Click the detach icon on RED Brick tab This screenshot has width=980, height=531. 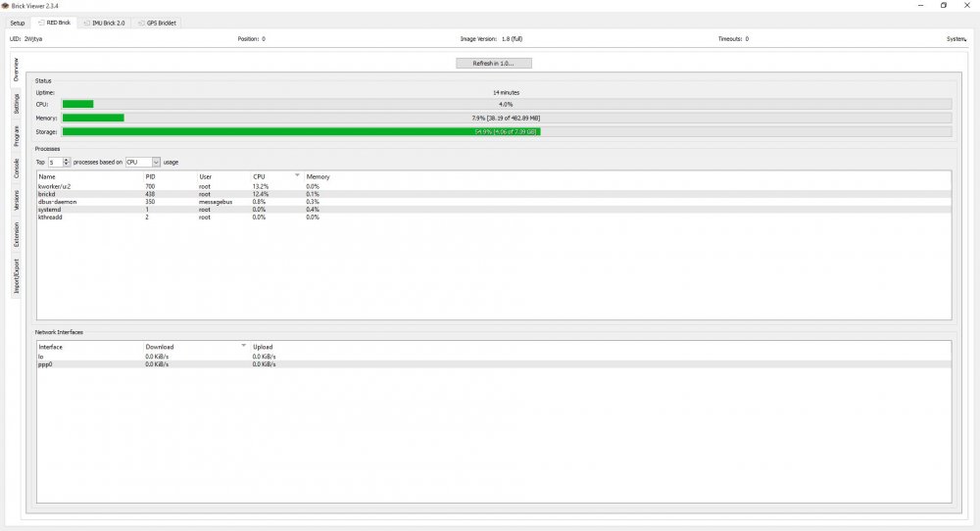[x=38, y=22]
